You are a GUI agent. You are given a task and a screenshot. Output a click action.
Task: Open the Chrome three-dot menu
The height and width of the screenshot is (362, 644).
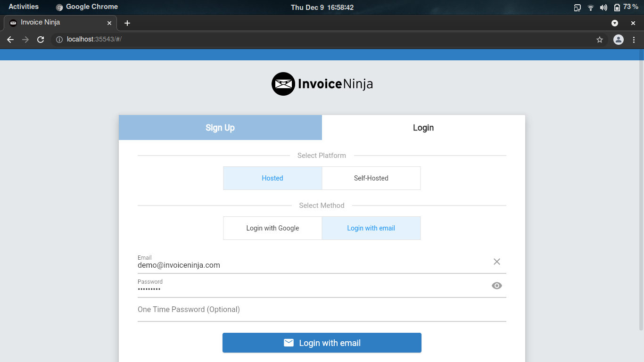pyautogui.click(x=634, y=40)
